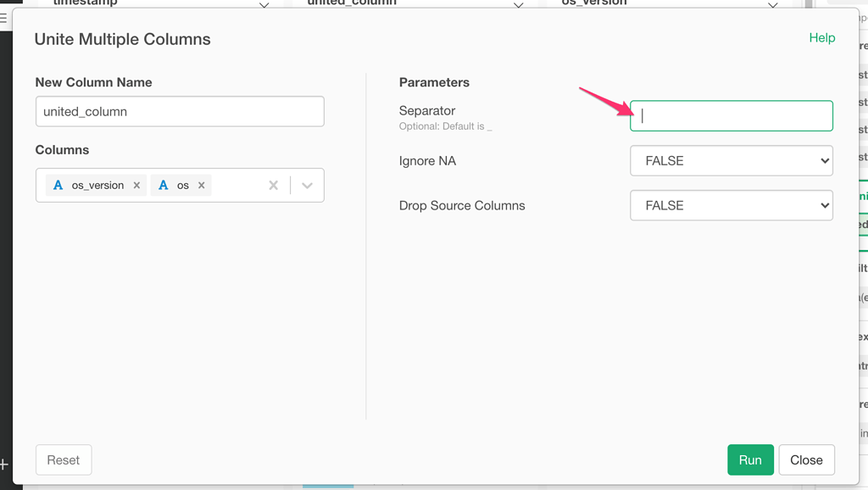Click the plus icon at the bottom left edge
Screen dimensions: 868x490
click(x=4, y=463)
